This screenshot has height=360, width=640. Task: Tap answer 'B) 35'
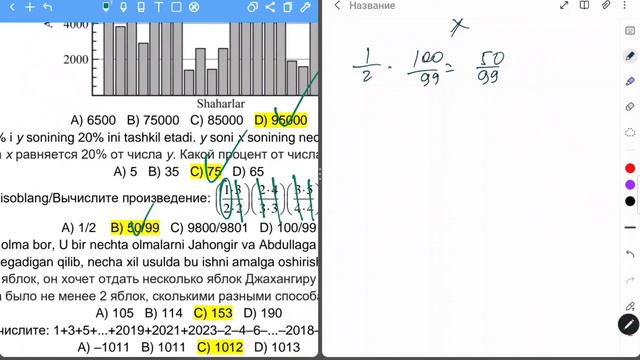pyautogui.click(x=164, y=172)
